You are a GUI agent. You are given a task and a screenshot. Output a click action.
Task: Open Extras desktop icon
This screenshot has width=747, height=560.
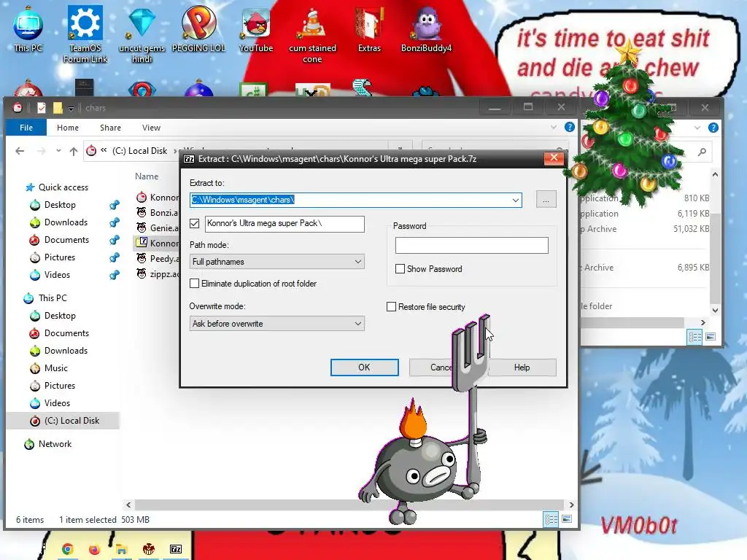tap(369, 28)
